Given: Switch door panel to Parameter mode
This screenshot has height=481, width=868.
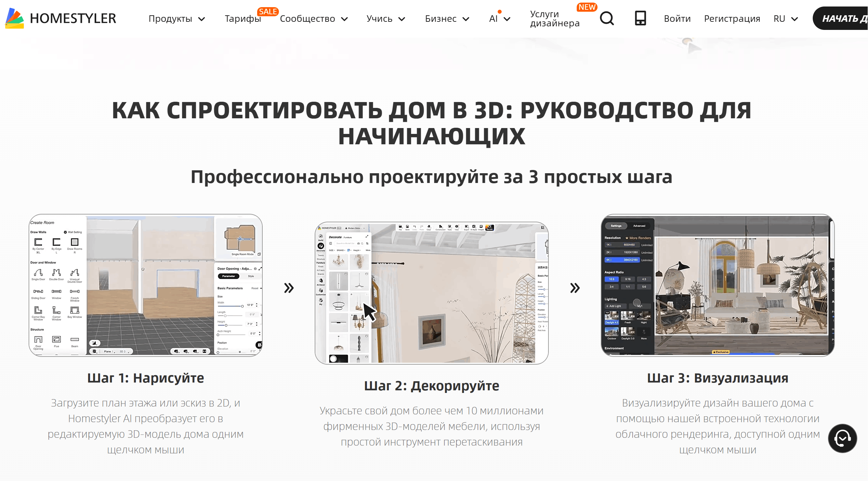Looking at the screenshot, I should pos(229,276).
